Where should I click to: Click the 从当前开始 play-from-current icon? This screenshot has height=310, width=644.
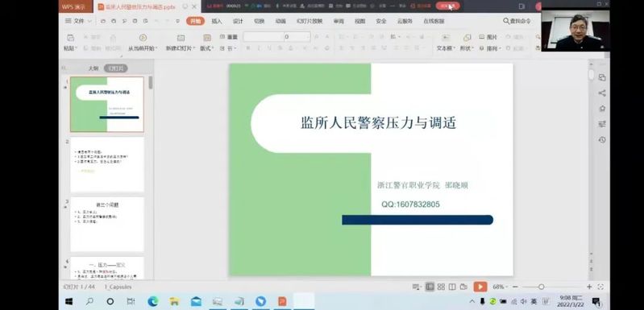(x=143, y=38)
